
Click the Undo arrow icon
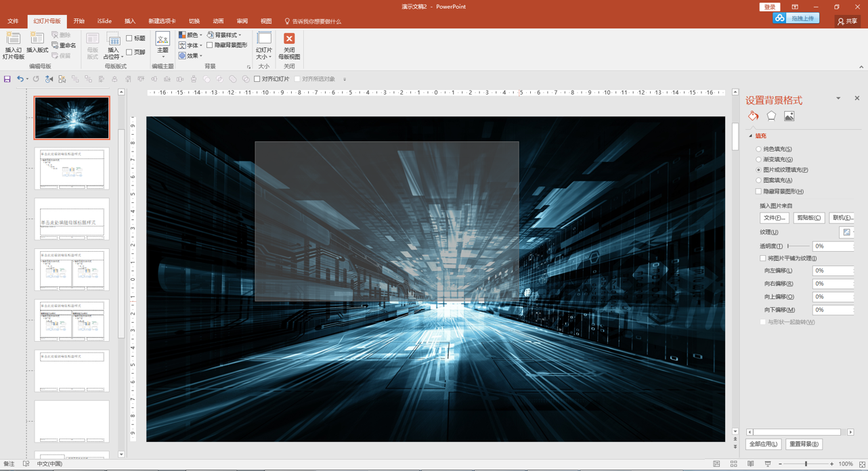click(20, 79)
